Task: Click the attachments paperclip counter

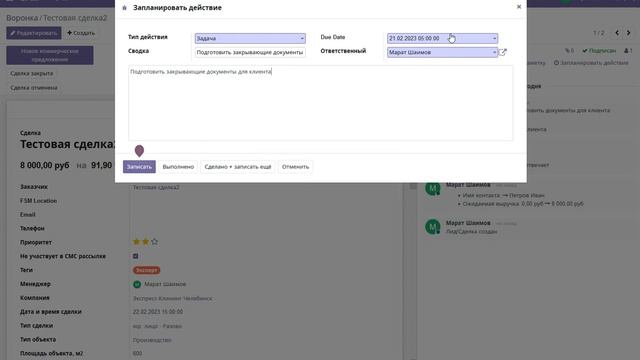Action: [x=569, y=51]
